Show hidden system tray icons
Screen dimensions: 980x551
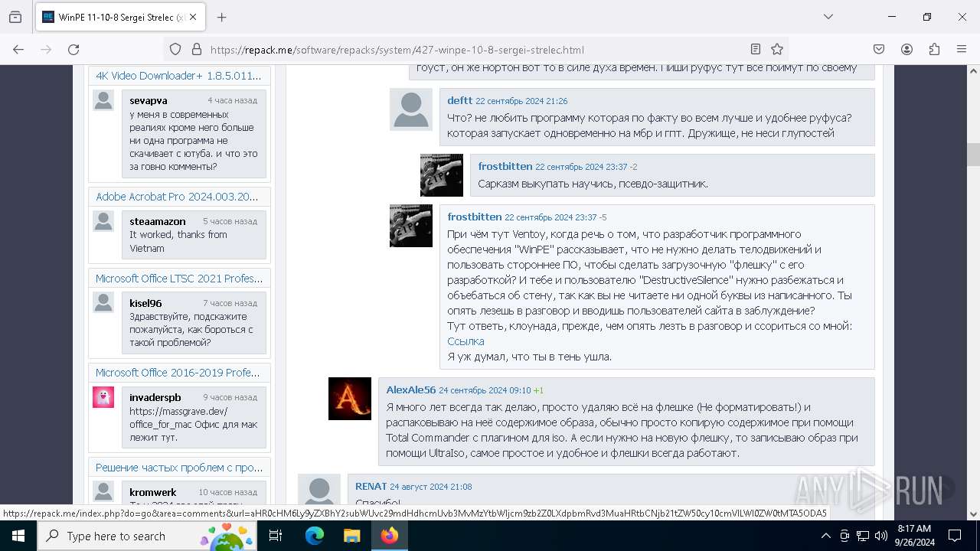(x=825, y=536)
